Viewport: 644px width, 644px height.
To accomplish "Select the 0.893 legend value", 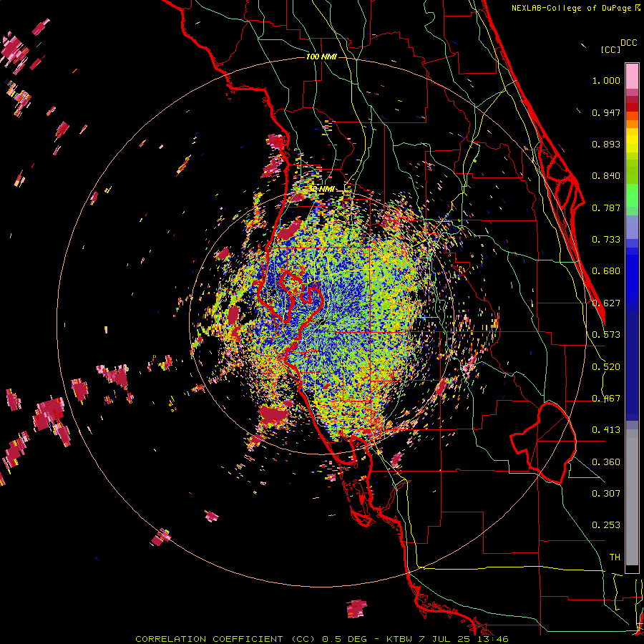I will 606,144.
